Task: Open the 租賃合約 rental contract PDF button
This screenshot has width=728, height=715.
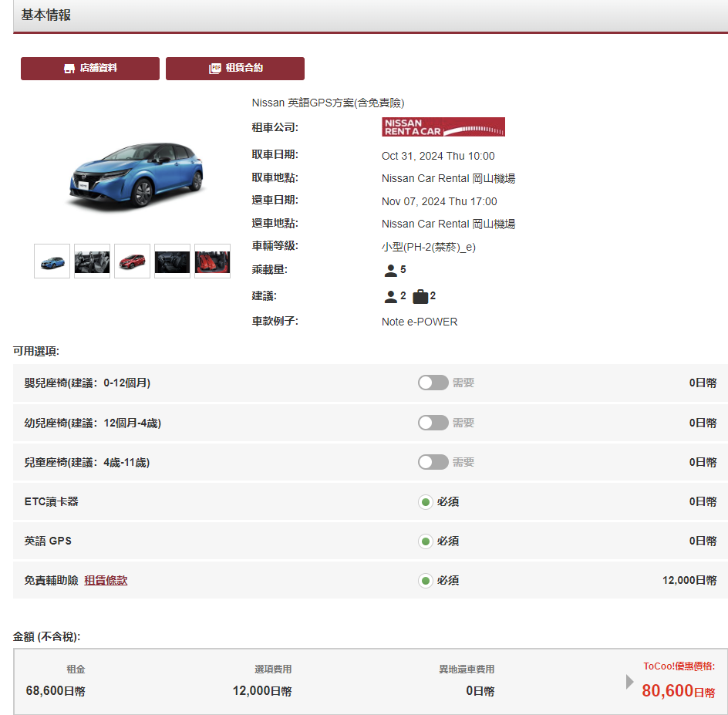Action: tap(235, 69)
